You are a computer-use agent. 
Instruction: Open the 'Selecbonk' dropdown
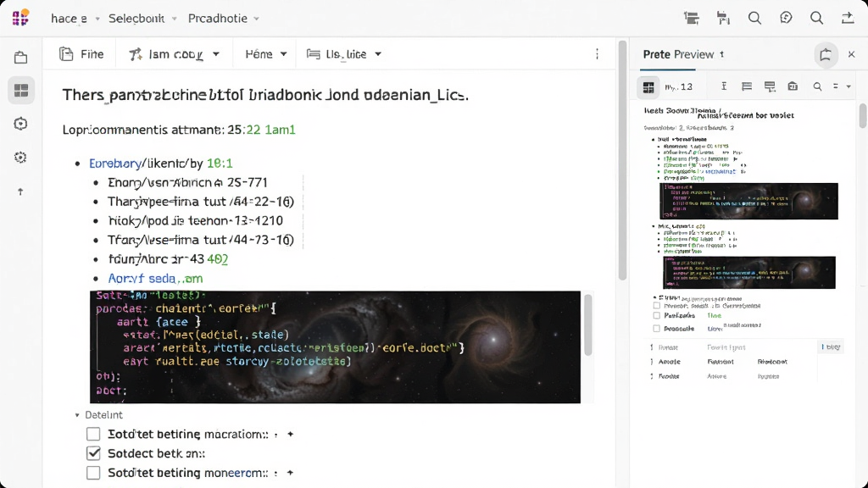click(x=142, y=19)
